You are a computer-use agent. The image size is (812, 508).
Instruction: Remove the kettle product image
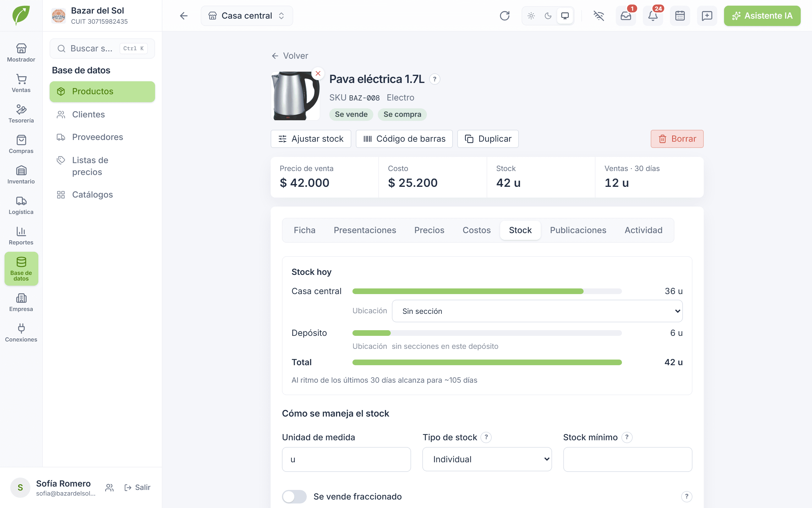point(318,73)
